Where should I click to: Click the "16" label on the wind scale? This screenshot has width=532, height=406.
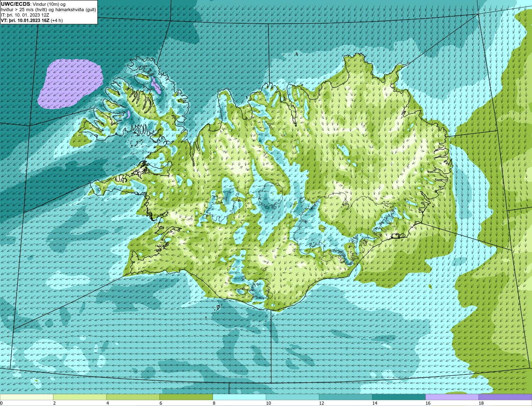(428, 403)
